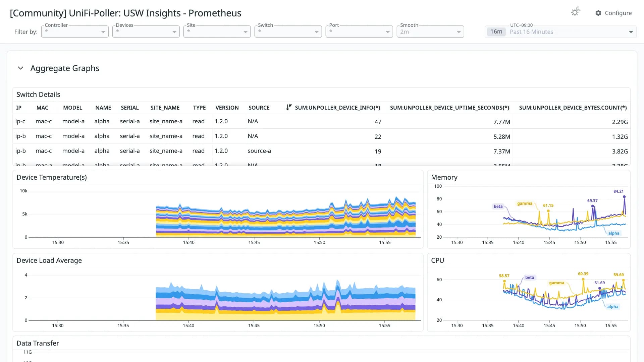Click the beta label in CPU graph
This screenshot has width=644, height=362.
click(530, 278)
